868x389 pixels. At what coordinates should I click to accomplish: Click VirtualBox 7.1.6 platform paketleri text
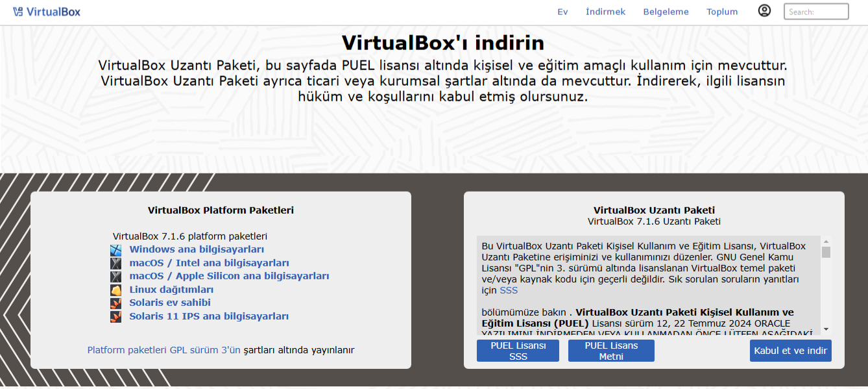pos(190,236)
